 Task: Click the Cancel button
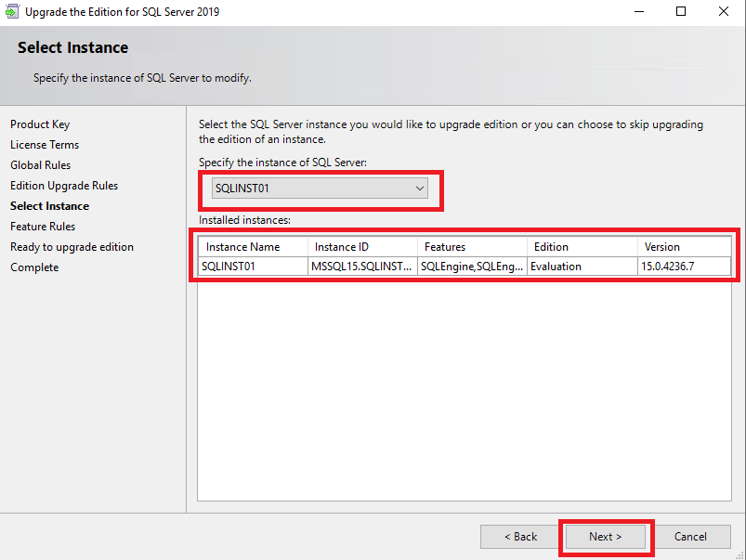(690, 537)
